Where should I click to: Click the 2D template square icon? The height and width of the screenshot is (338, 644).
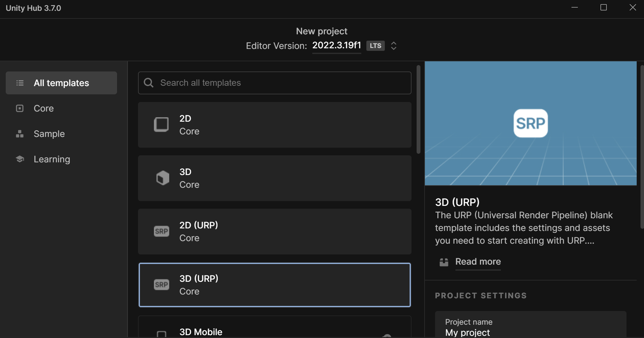(x=161, y=125)
